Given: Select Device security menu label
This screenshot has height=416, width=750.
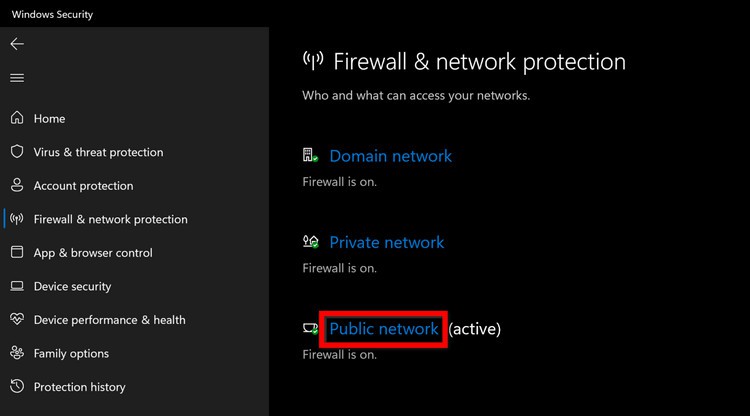Looking at the screenshot, I should (72, 286).
